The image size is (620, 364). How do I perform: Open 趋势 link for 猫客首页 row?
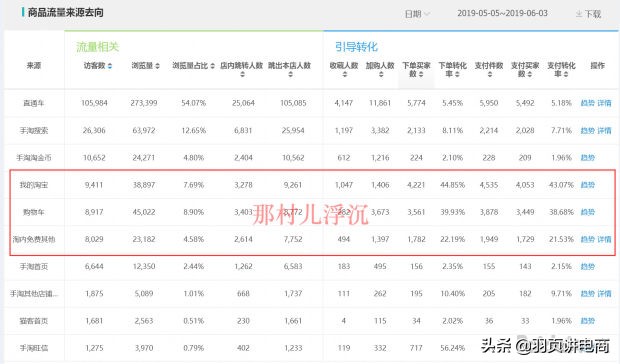[x=588, y=321]
